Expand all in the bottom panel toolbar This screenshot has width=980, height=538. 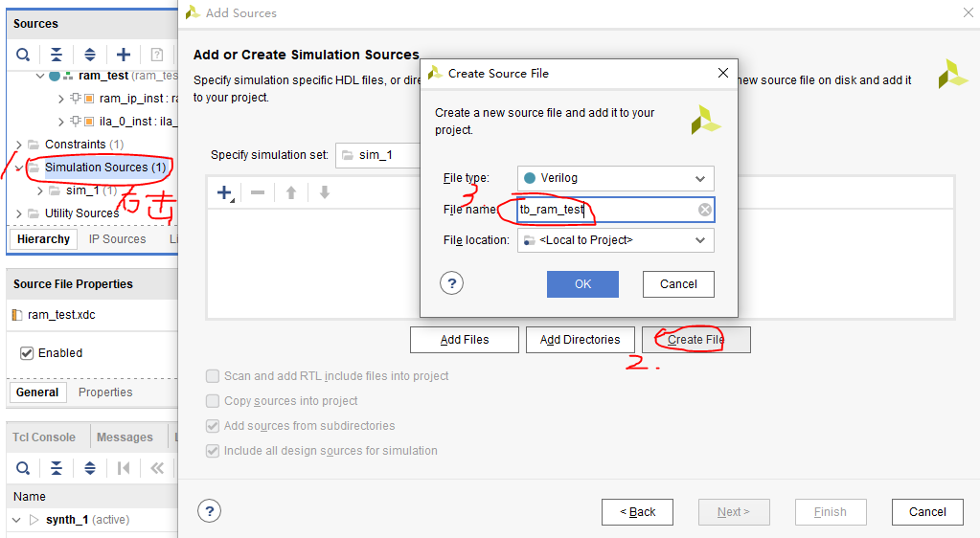click(90, 468)
